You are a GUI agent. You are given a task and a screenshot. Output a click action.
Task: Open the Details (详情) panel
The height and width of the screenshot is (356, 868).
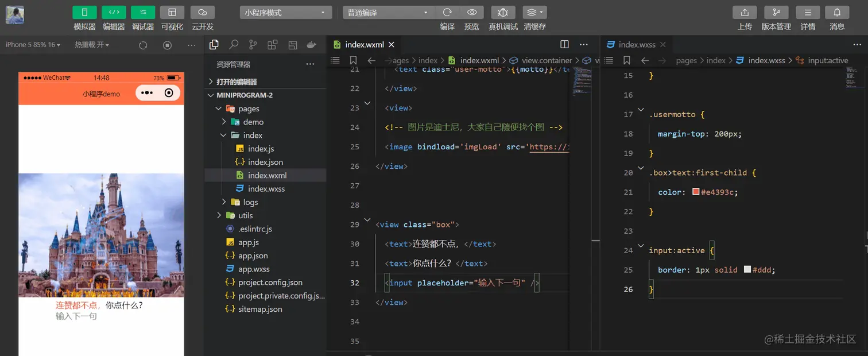808,13
